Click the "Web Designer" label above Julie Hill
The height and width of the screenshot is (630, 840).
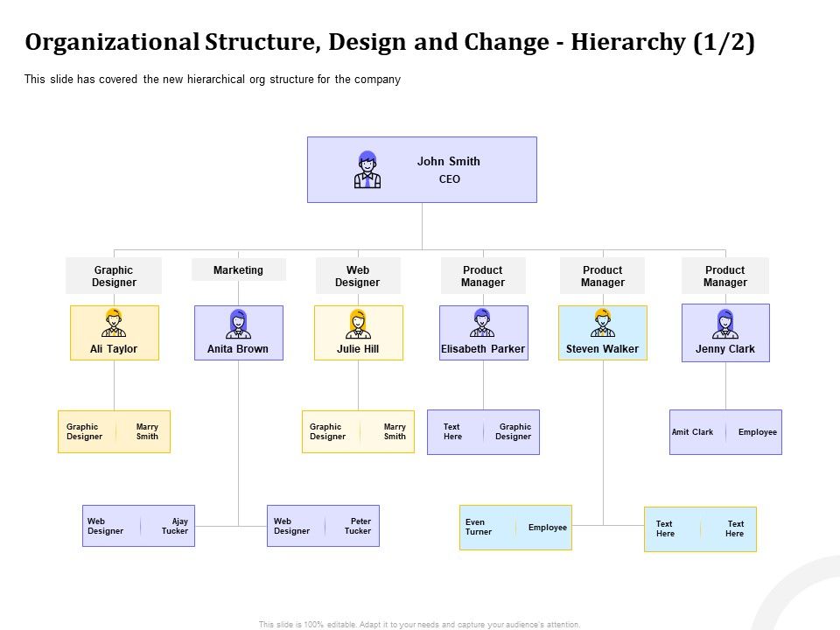pos(357,276)
